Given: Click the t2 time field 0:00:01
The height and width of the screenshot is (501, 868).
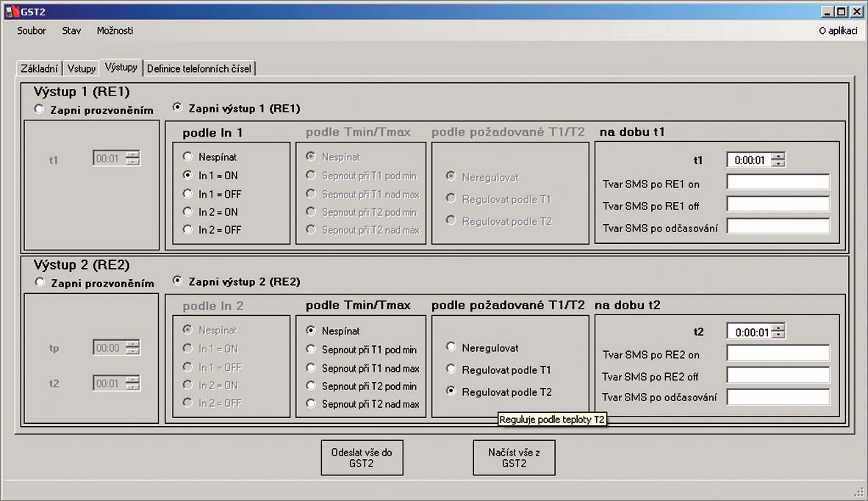Looking at the screenshot, I should pos(749,331).
